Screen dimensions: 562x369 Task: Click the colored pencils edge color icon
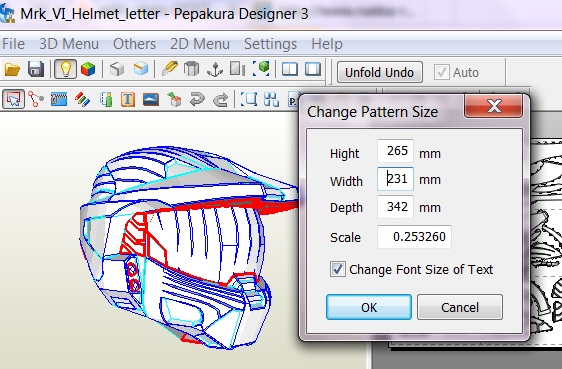click(x=82, y=99)
